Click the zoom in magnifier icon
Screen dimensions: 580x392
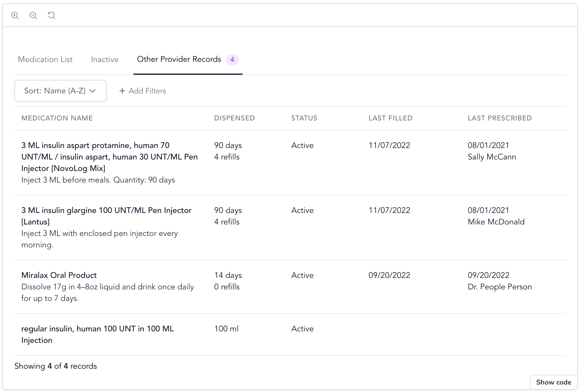[15, 16]
